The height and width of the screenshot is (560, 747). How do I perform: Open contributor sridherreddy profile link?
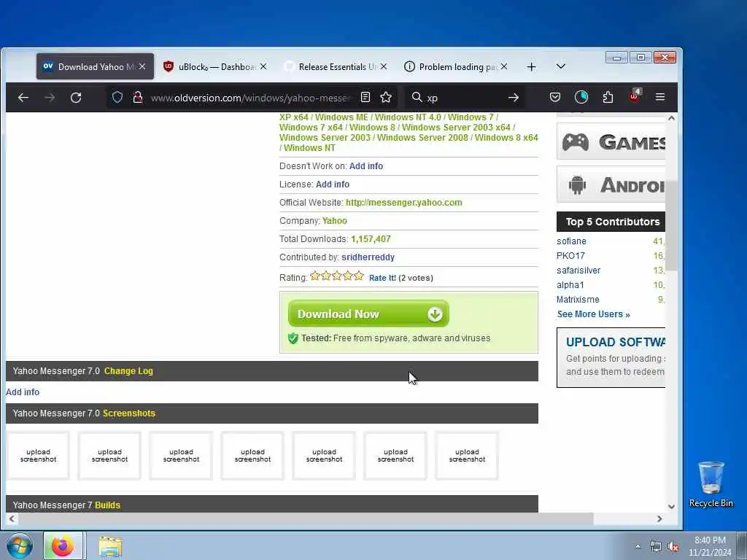click(368, 257)
